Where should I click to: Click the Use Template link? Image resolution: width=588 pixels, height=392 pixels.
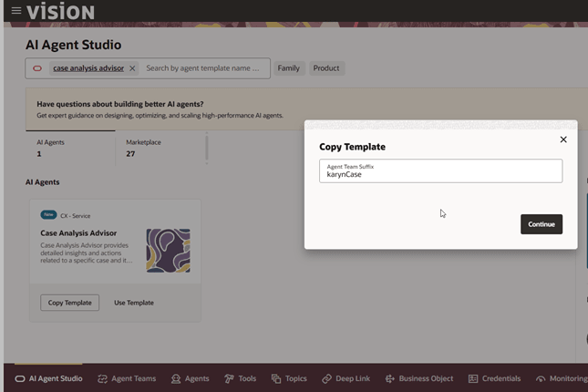(133, 303)
